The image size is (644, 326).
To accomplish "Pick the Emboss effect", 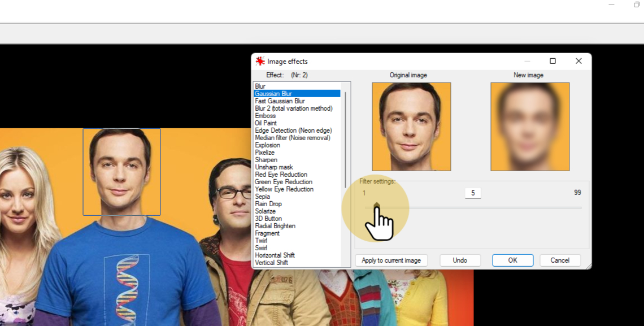I will (x=266, y=116).
